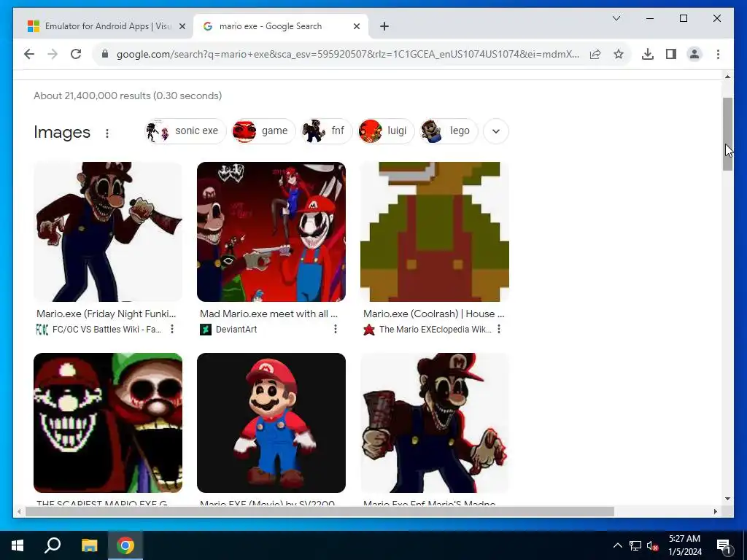Viewport: 747px width, 560px height.
Task: Close the Emulator for Android Apps tab
Action: [x=182, y=26]
